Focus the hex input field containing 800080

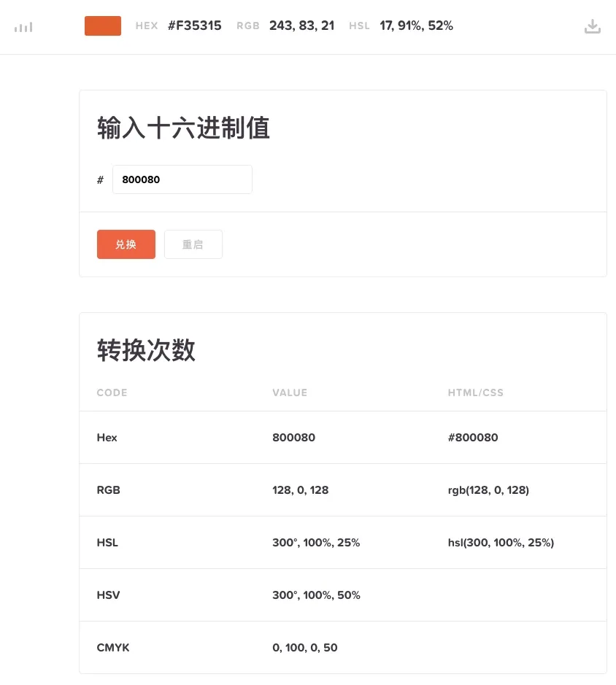[182, 179]
